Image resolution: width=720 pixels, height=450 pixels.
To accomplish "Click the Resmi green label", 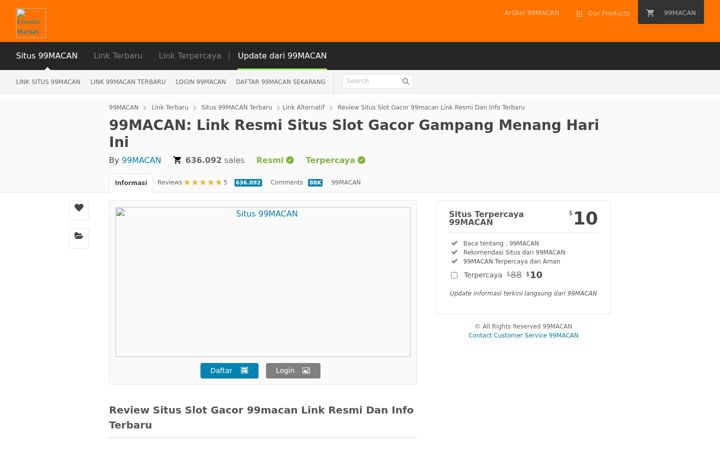I will (270, 160).
